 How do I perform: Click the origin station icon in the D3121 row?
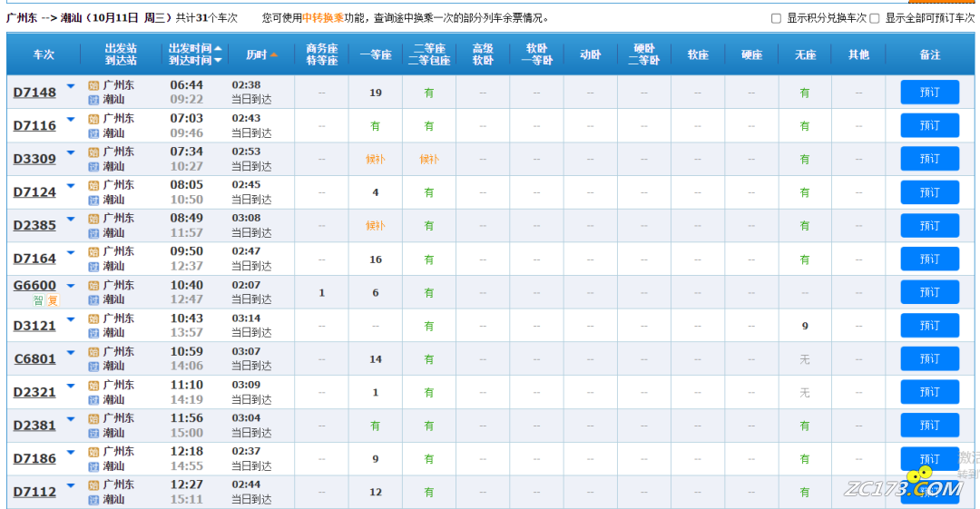(93, 318)
